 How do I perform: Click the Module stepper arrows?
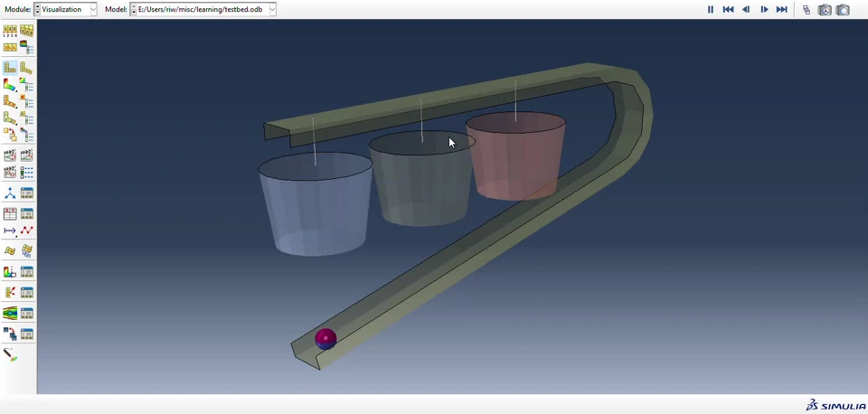pyautogui.click(x=37, y=9)
